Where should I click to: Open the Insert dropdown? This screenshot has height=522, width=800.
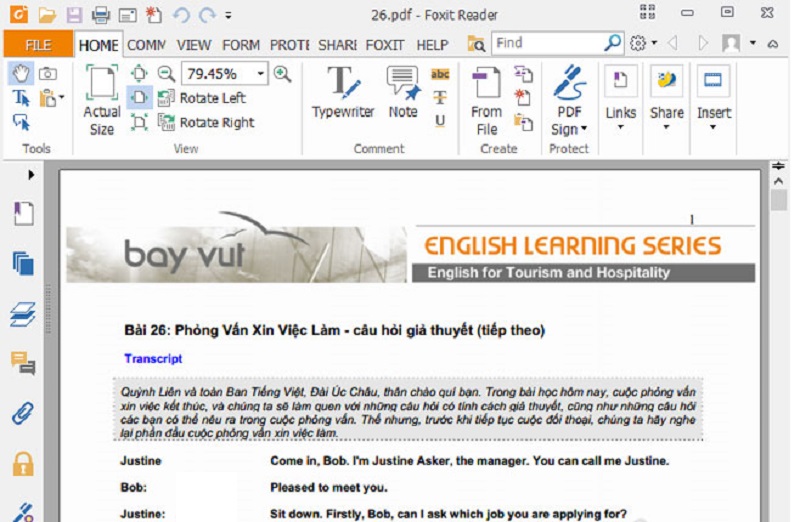point(713,98)
